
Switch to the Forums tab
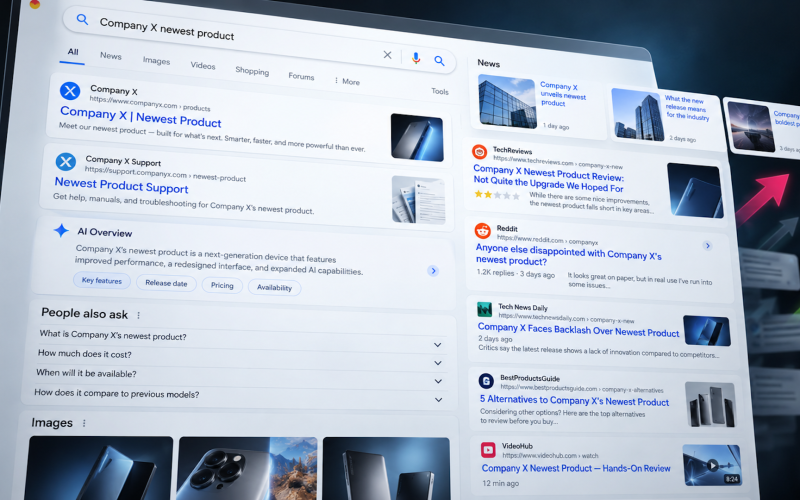(301, 77)
